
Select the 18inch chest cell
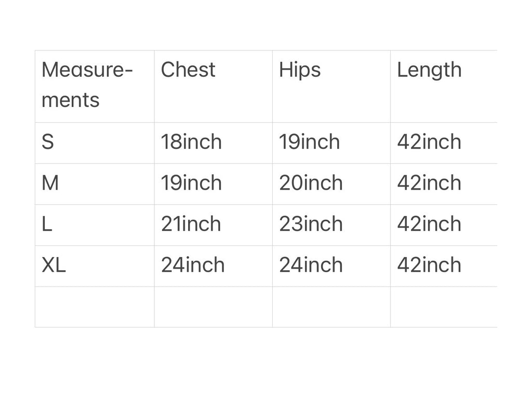pos(214,143)
